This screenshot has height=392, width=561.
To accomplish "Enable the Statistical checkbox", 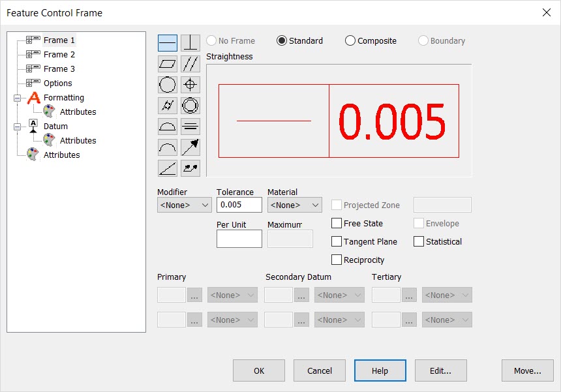I will coord(417,241).
